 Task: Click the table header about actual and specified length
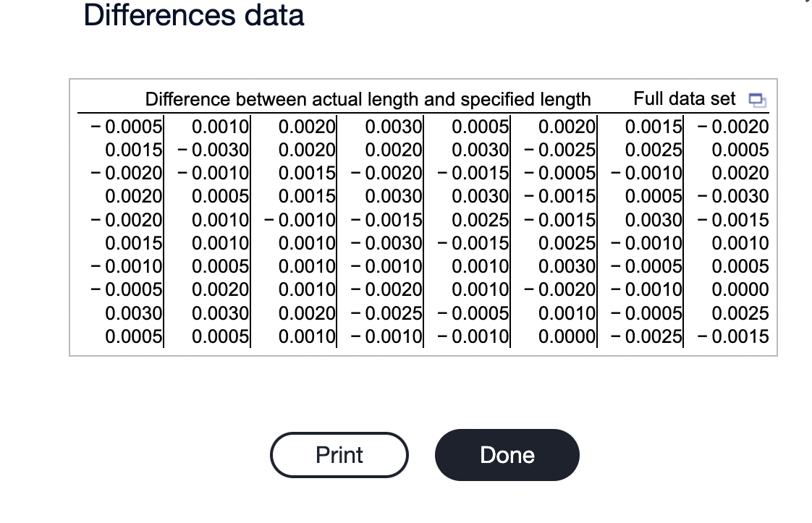[x=368, y=99]
